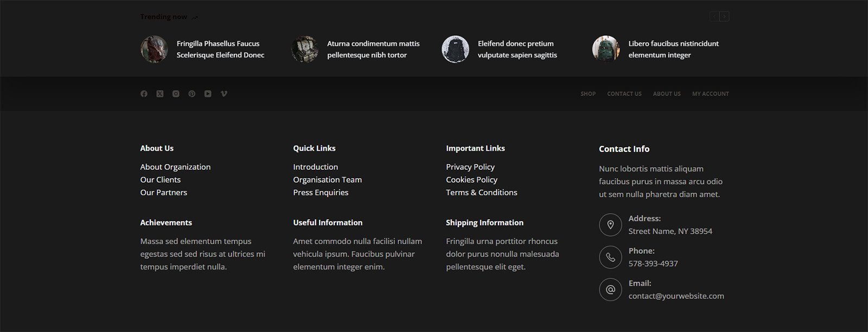The image size is (868, 332).
Task: Click the @ email icon
Action: pos(610,290)
